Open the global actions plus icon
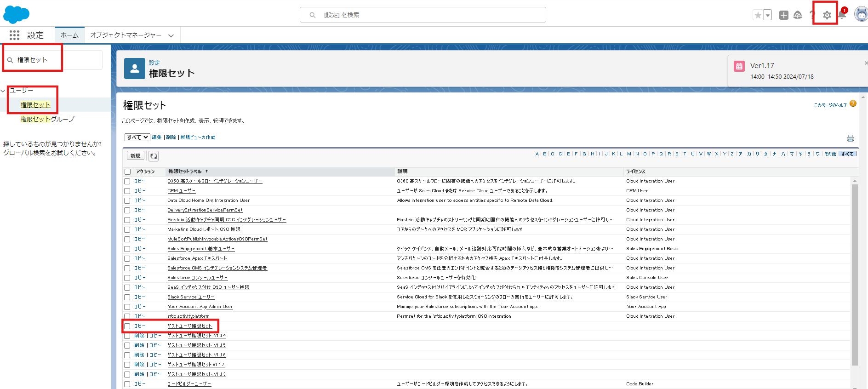The height and width of the screenshot is (389, 868). coord(784,15)
